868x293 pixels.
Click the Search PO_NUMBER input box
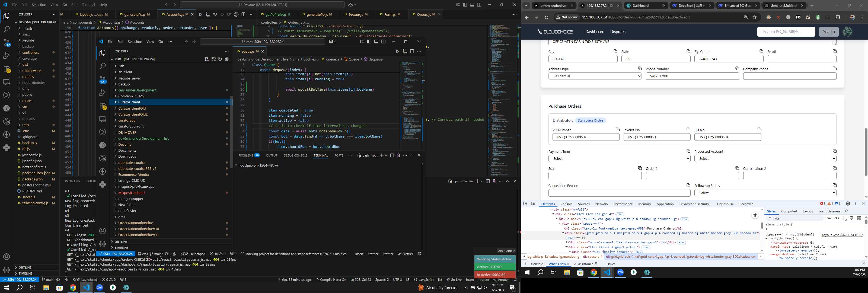[786, 32]
